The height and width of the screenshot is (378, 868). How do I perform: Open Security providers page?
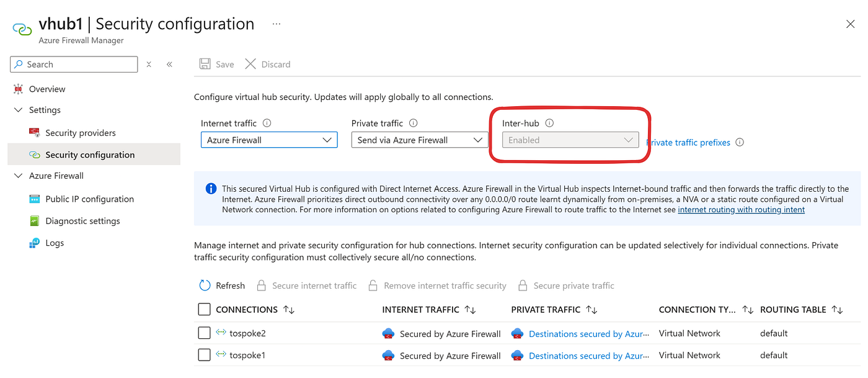(81, 133)
